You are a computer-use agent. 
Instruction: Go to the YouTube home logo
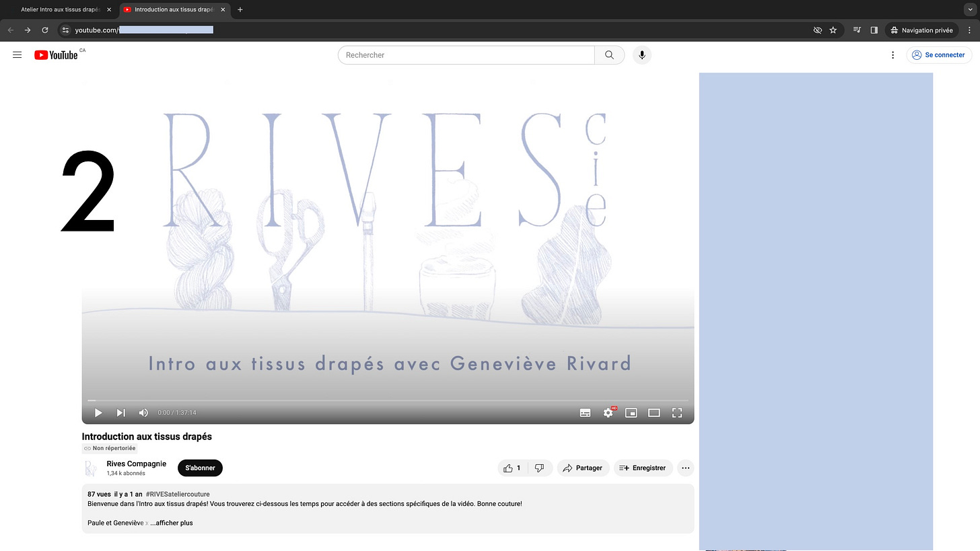(56, 55)
